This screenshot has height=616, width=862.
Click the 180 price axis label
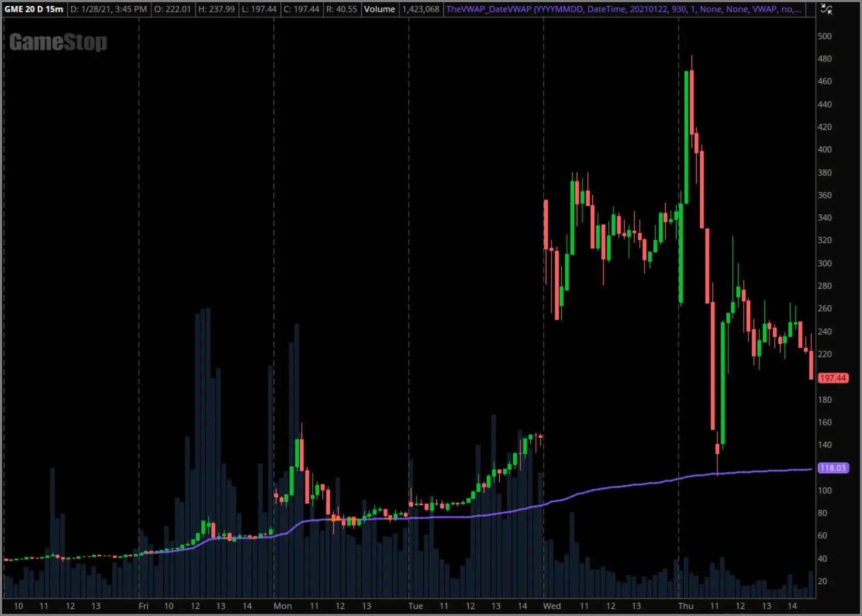[825, 399]
